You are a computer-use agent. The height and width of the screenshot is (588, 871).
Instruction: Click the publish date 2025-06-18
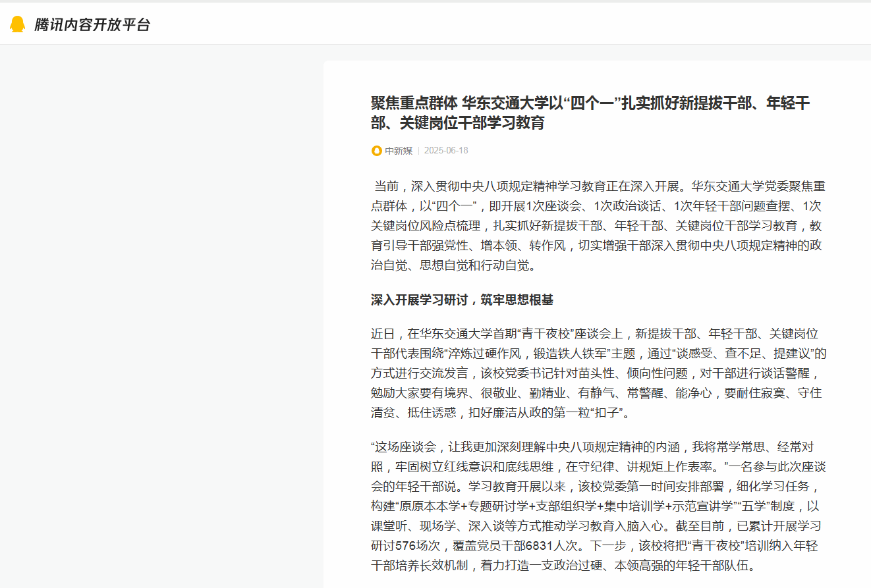(x=446, y=151)
